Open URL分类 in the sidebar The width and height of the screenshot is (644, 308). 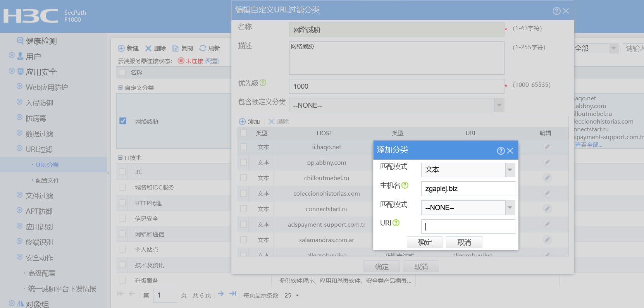[x=47, y=165]
